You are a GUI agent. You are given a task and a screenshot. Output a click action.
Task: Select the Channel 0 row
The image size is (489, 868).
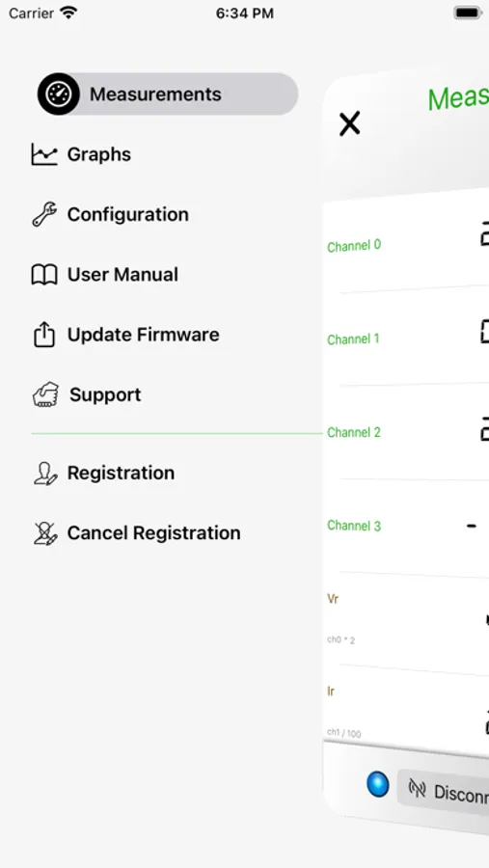pyautogui.click(x=406, y=244)
